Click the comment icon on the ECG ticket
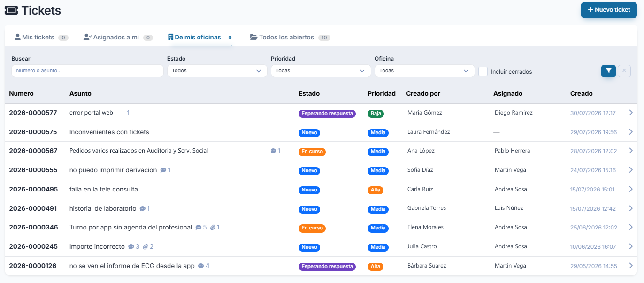The image size is (644, 283). click(201, 266)
